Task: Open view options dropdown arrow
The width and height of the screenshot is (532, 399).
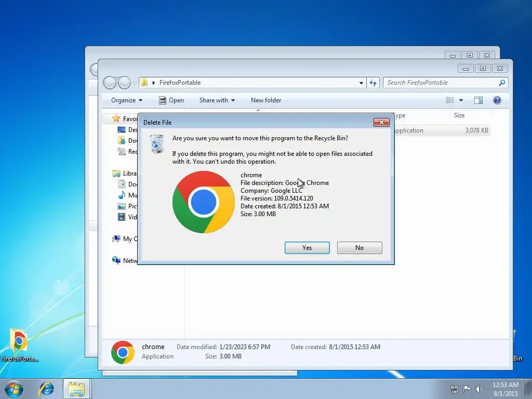Action: click(461, 100)
